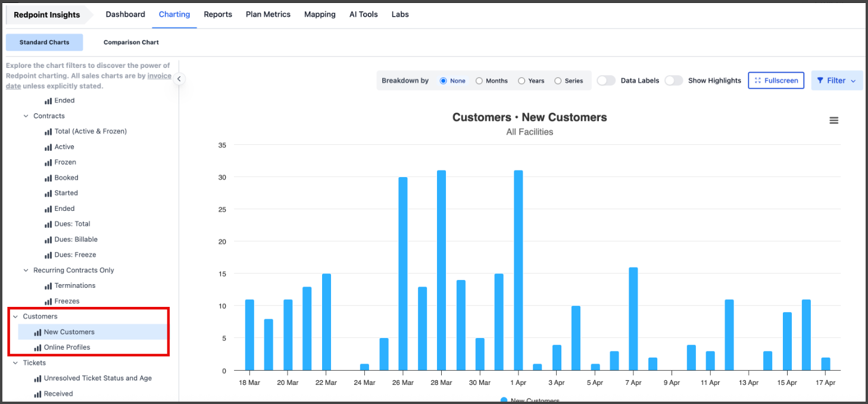This screenshot has width=868, height=404.
Task: Click the chart icon next to Booked
Action: click(x=48, y=178)
